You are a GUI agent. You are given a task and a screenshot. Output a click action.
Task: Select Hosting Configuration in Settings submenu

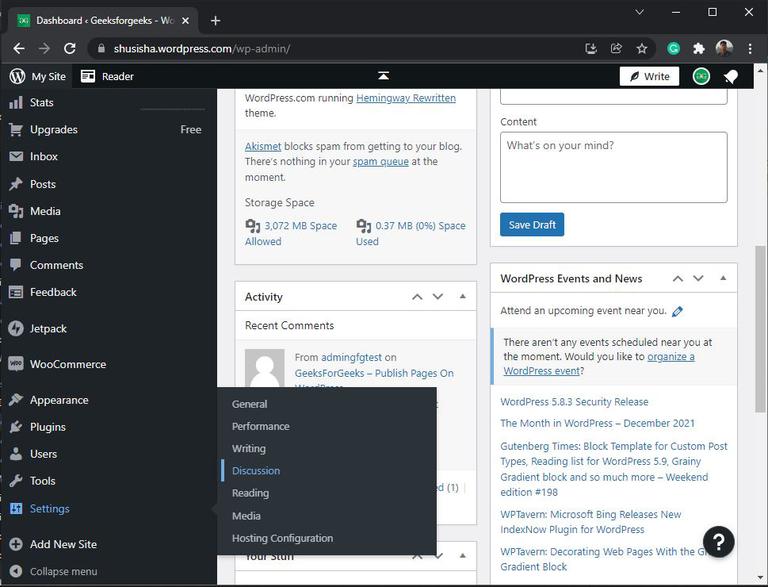tap(282, 538)
